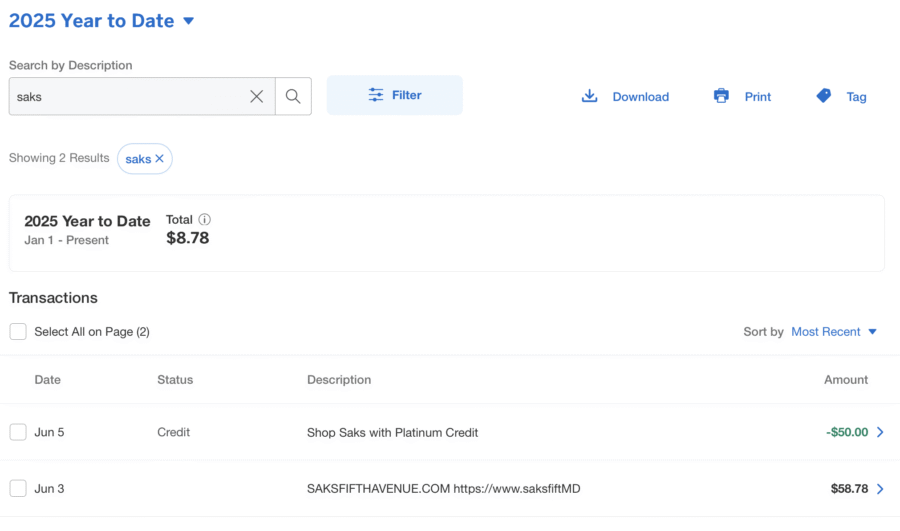This screenshot has width=900, height=531.
Task: Click the Tag icon
Action: 824,96
